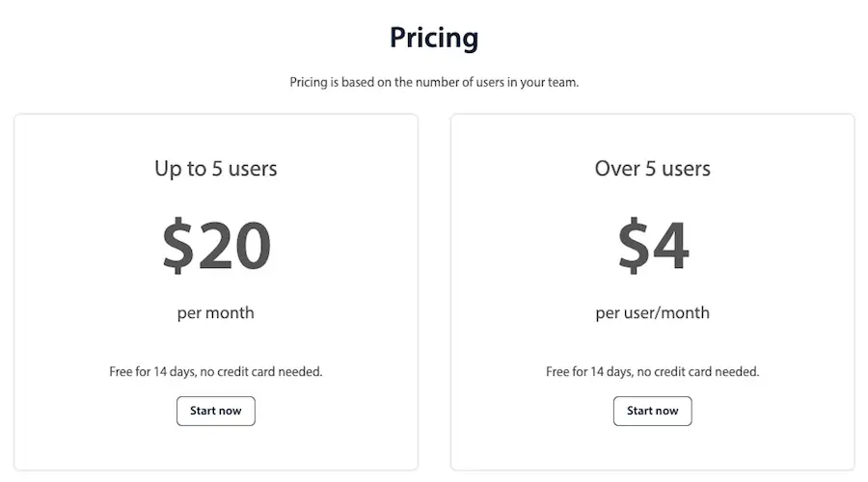This screenshot has width=868, height=482.
Task: Click the "per month" label
Action: (x=216, y=312)
